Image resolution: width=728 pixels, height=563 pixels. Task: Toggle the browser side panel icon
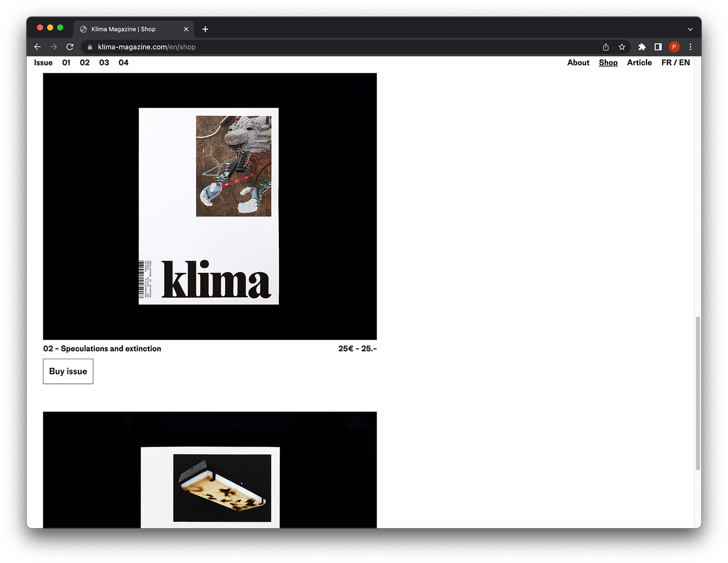click(x=658, y=47)
